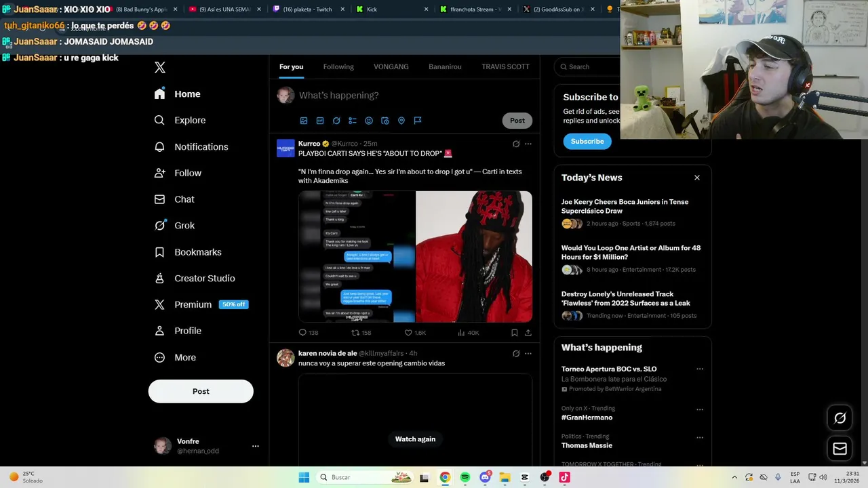Add a poll in the composer
The width and height of the screenshot is (868, 488).
click(x=353, y=121)
